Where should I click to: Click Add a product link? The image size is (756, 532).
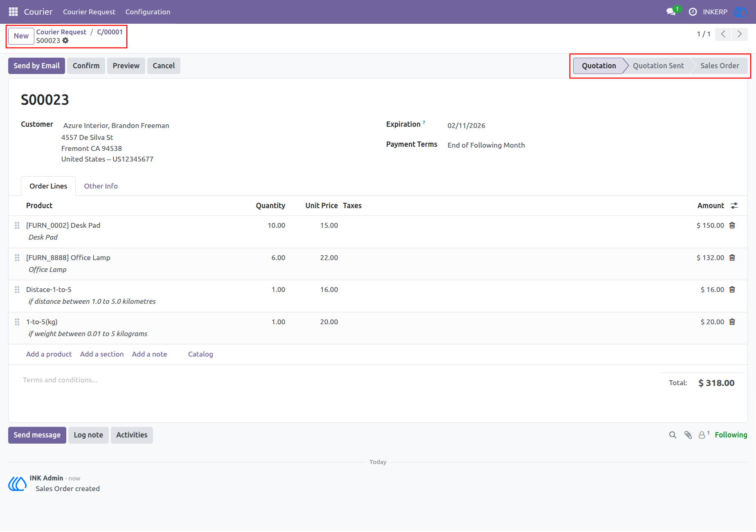coord(49,354)
